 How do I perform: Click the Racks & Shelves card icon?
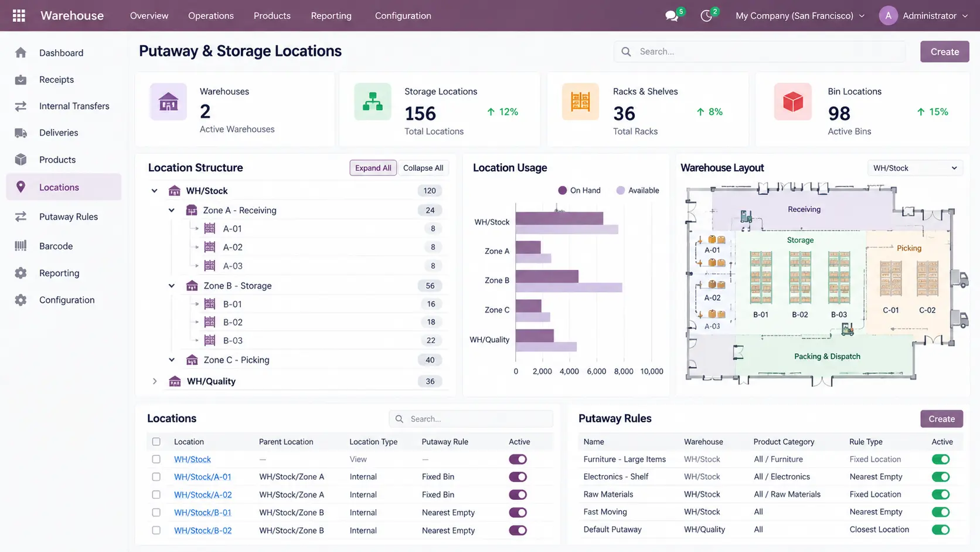tap(580, 102)
